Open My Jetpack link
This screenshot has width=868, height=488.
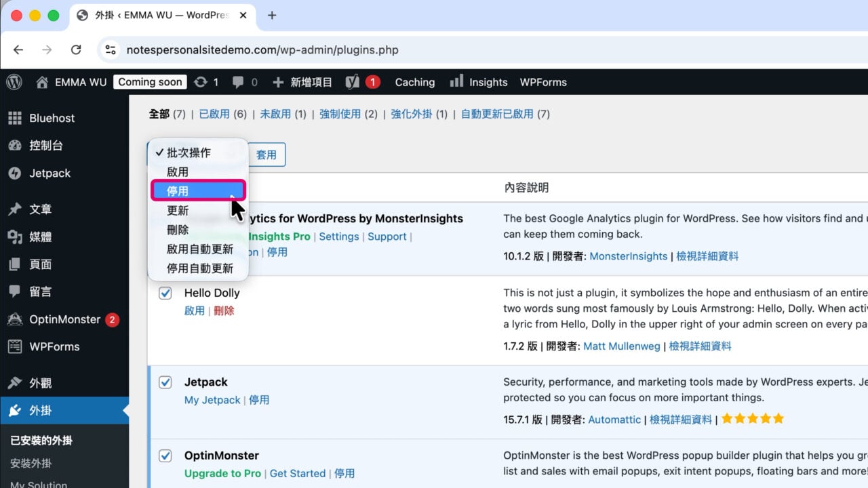click(x=212, y=400)
